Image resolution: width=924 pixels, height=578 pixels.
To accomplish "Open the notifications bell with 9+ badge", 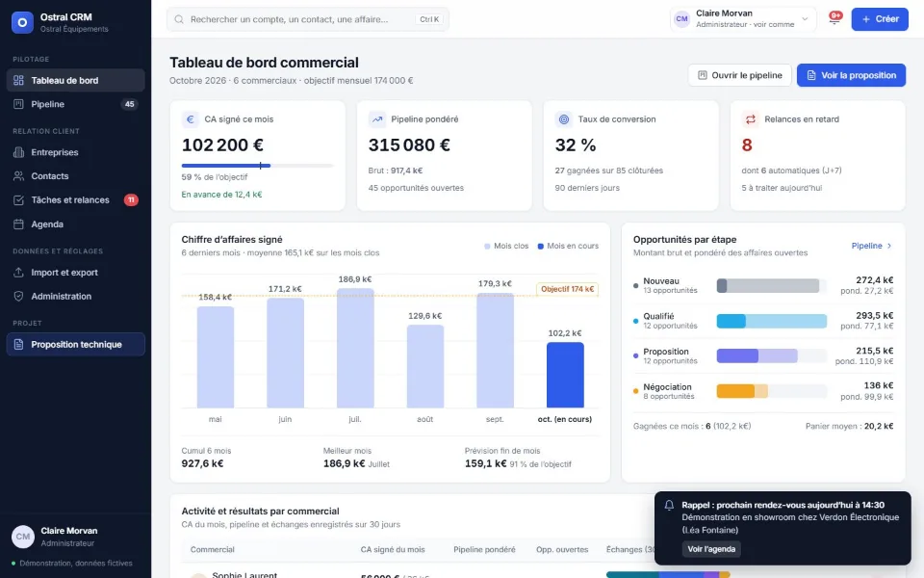I will click(x=834, y=18).
